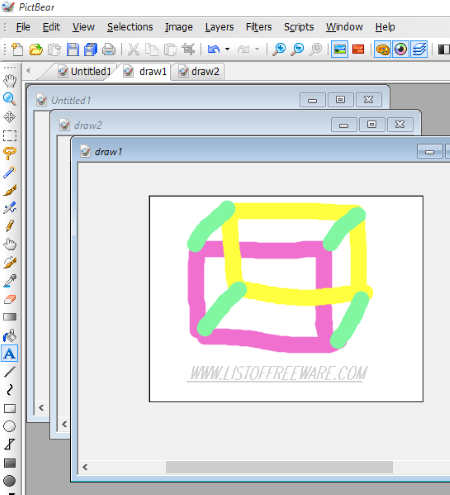450x495 pixels.
Task: Undo the last action
Action: pos(214,49)
